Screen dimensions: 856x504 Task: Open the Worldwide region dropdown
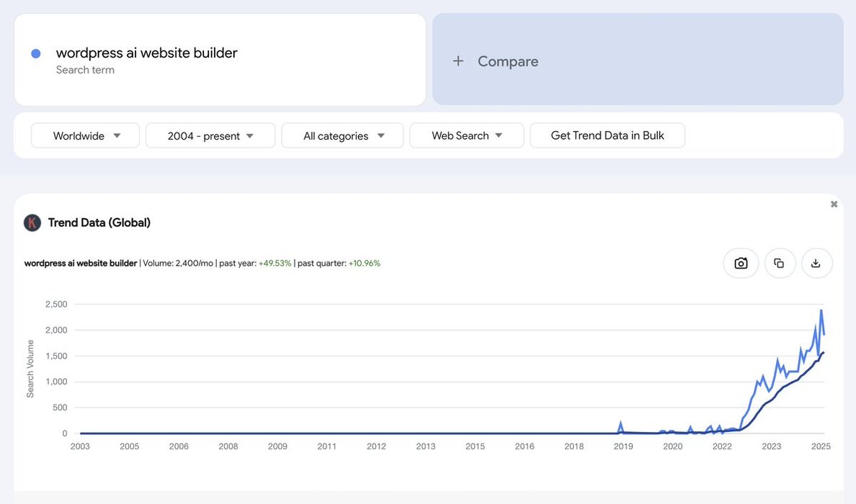pos(85,135)
